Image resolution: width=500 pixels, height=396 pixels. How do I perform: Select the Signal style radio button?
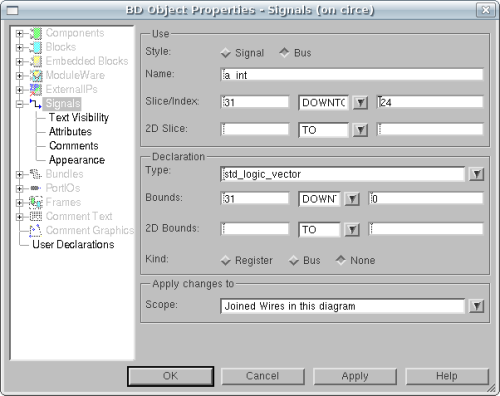tap(226, 53)
